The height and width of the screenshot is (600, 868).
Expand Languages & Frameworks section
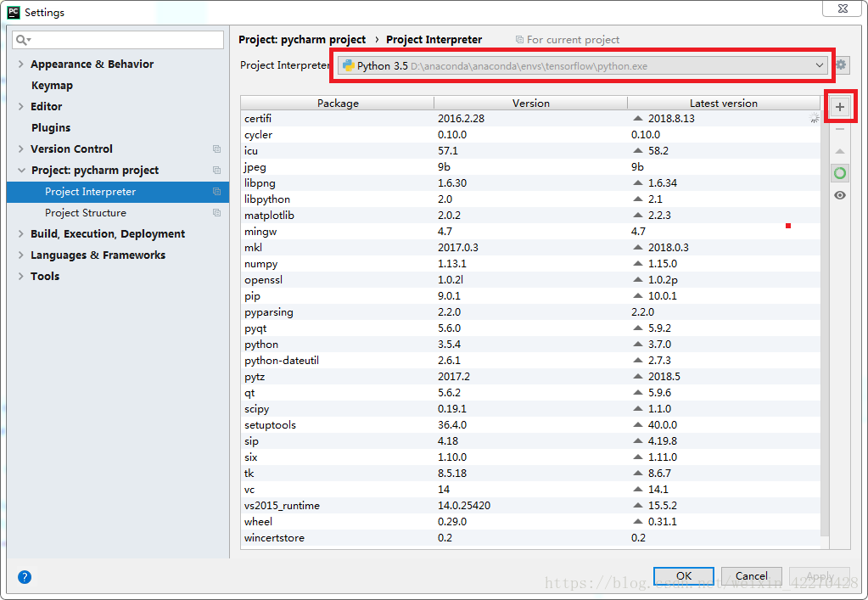(x=21, y=255)
